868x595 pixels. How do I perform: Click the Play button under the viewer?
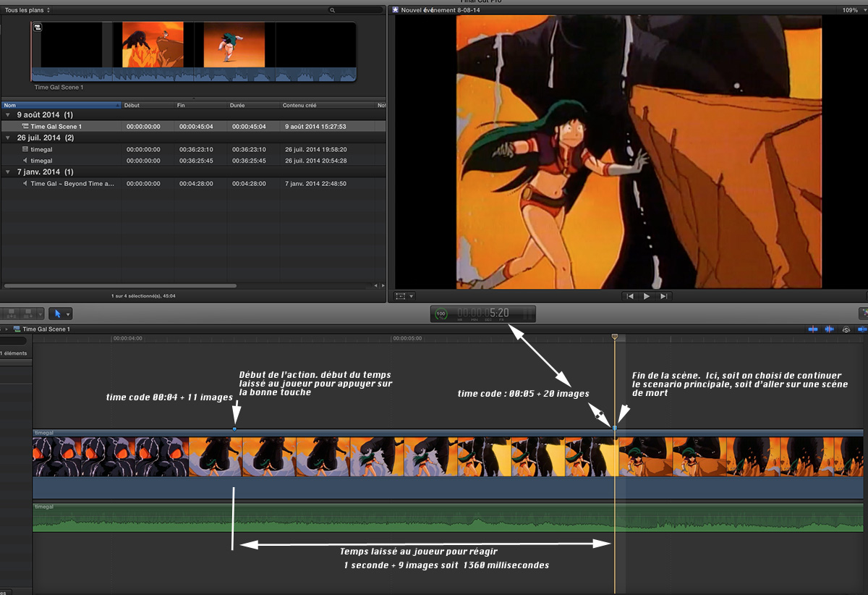(646, 296)
